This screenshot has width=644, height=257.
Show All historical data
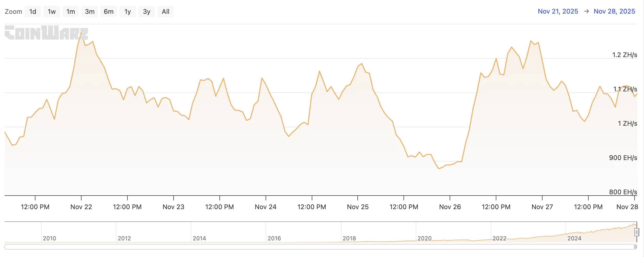click(x=165, y=12)
